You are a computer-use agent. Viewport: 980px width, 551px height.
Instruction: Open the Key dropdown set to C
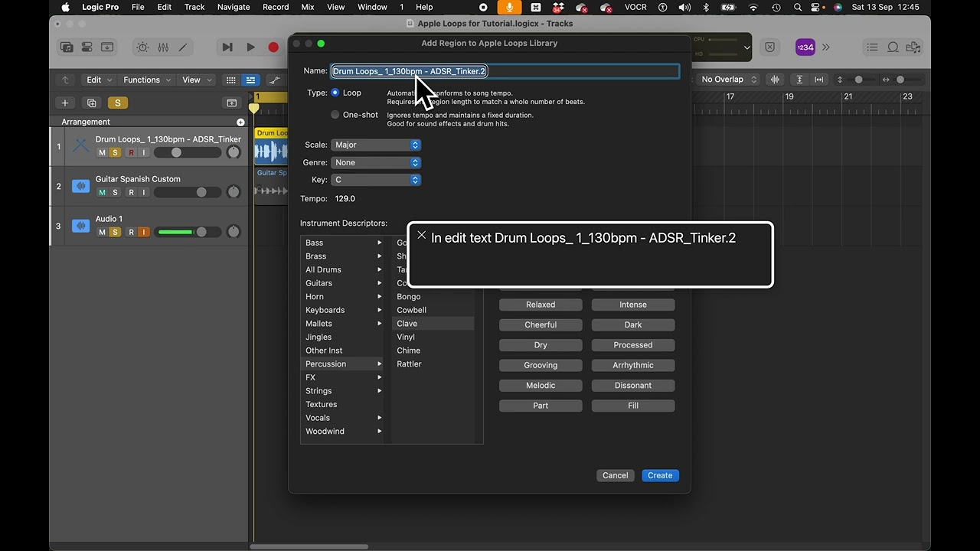point(376,180)
